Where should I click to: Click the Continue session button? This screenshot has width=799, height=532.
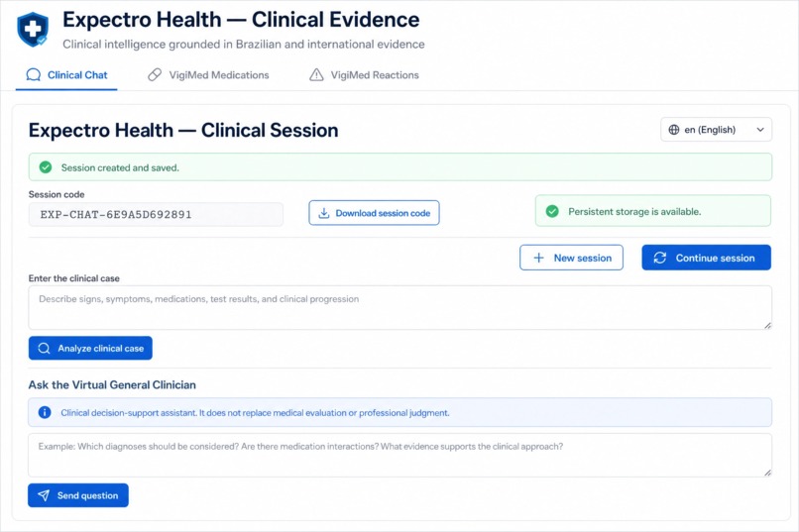point(706,258)
